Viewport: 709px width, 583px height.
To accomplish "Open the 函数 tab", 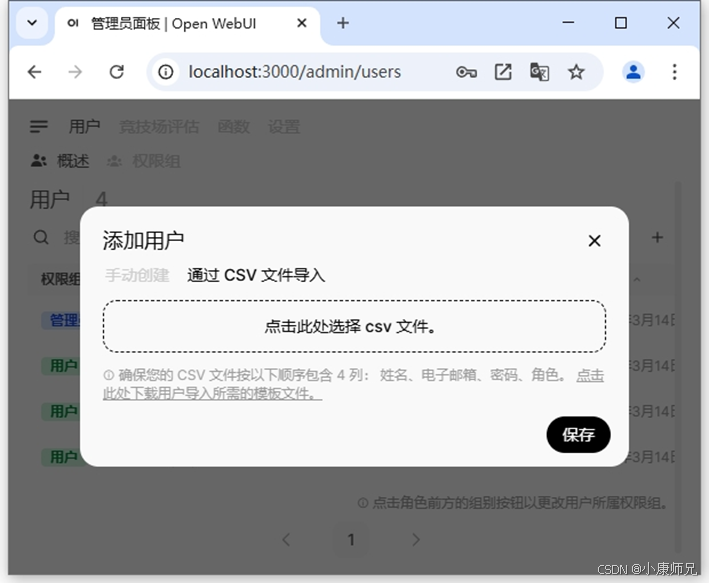I will 233,127.
